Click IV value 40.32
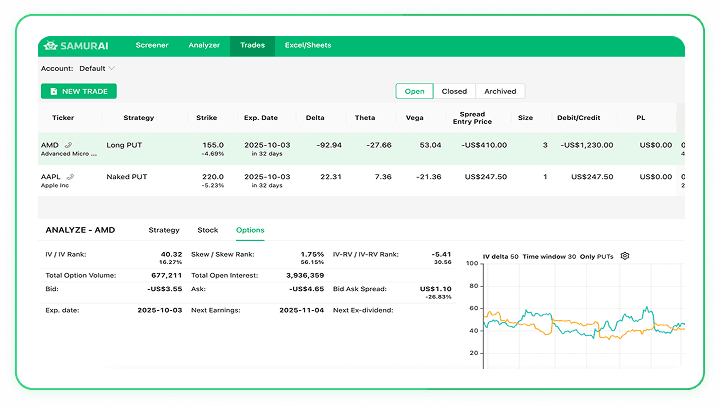This screenshot has width=720, height=407. tap(171, 254)
